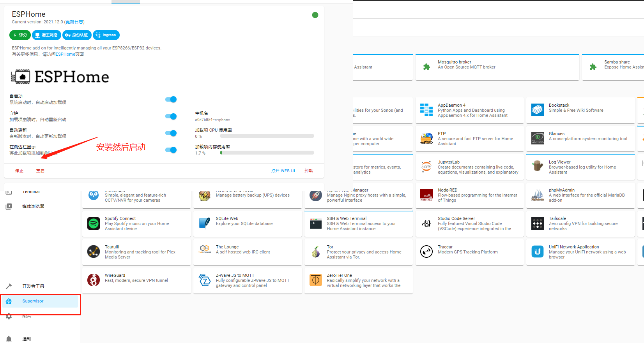Turn off the 在侧边栏显示 switch
This screenshot has height=343, width=644.
pyautogui.click(x=171, y=150)
